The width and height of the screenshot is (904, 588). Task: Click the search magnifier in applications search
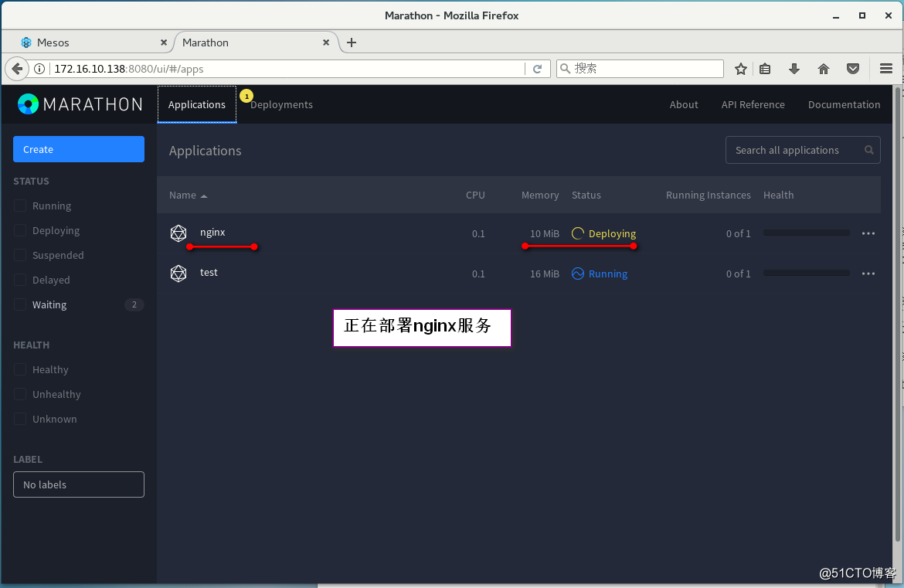point(868,150)
